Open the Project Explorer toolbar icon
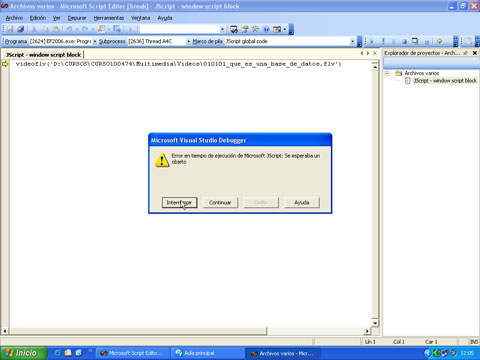 pos(234,29)
